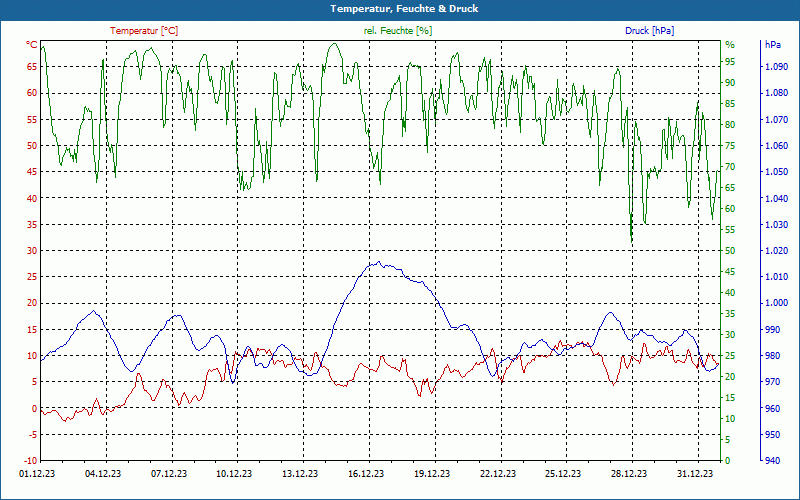Viewport: 800px width, 500px height.
Task: Click the chart title Temperatur, Feuchte & Druck
Action: (x=404, y=9)
